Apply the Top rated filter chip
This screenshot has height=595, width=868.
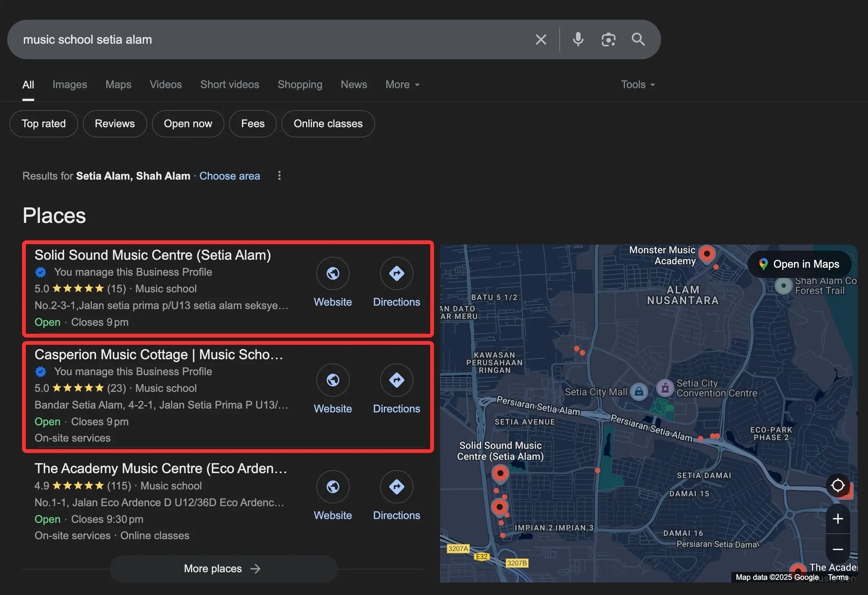(44, 124)
